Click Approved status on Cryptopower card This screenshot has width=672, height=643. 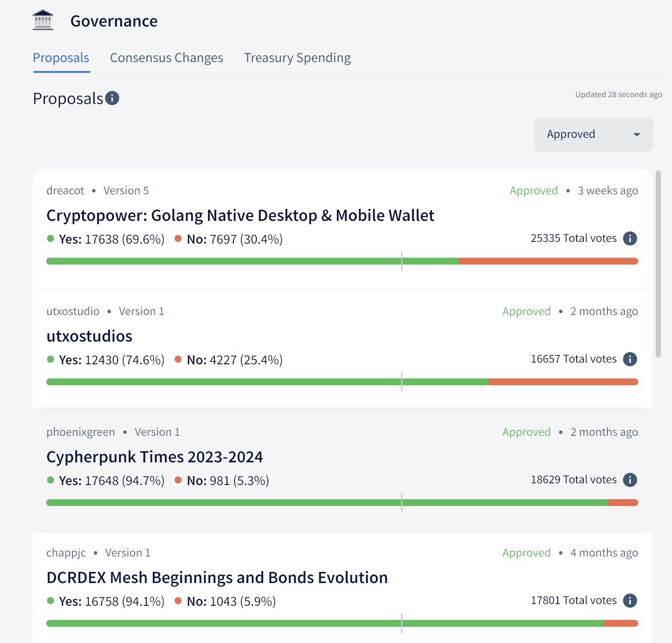coord(534,191)
